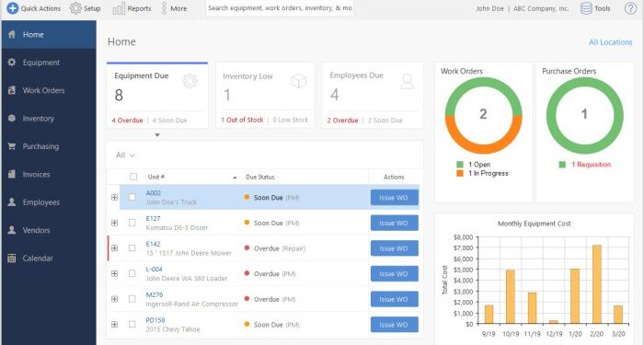Open the All filter dropdown

pyautogui.click(x=126, y=155)
